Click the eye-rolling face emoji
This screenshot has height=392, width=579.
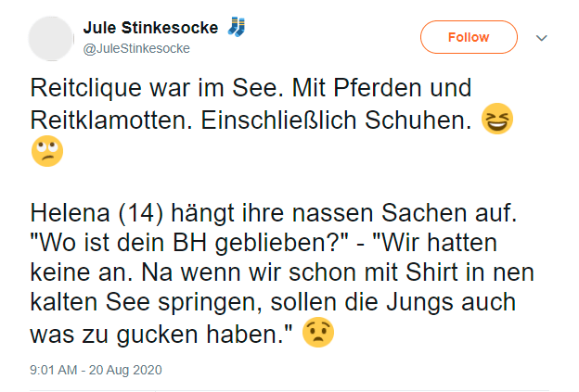tap(47, 149)
